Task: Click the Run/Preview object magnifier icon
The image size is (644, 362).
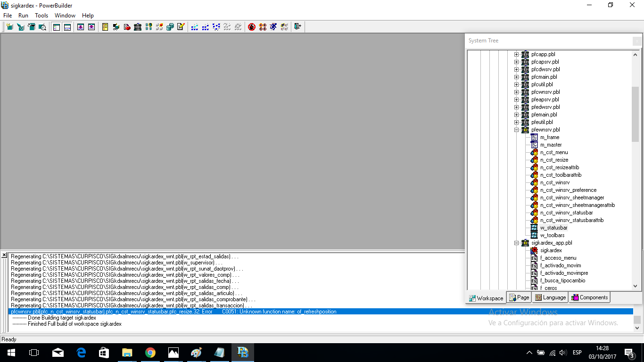Action: tap(42, 27)
